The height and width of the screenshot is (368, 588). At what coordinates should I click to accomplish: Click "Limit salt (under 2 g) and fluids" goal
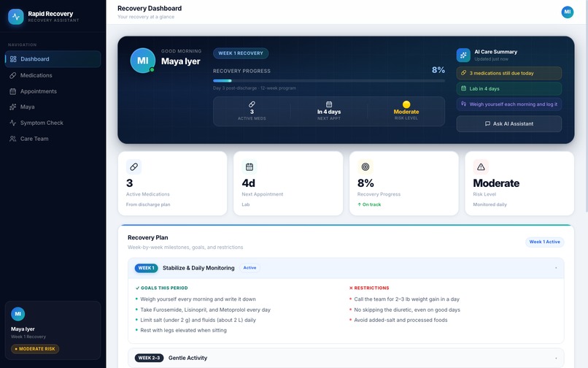coord(198,320)
